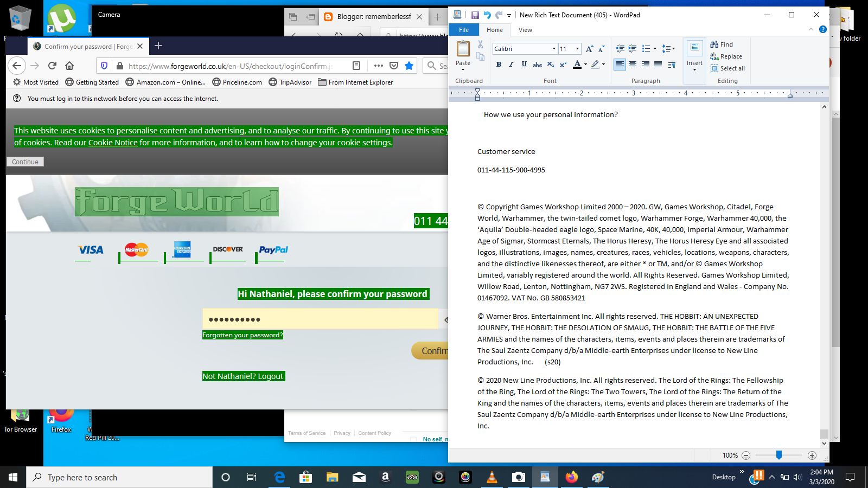Click the WordPad zoom slider handle
The height and width of the screenshot is (488, 868).
(x=779, y=455)
